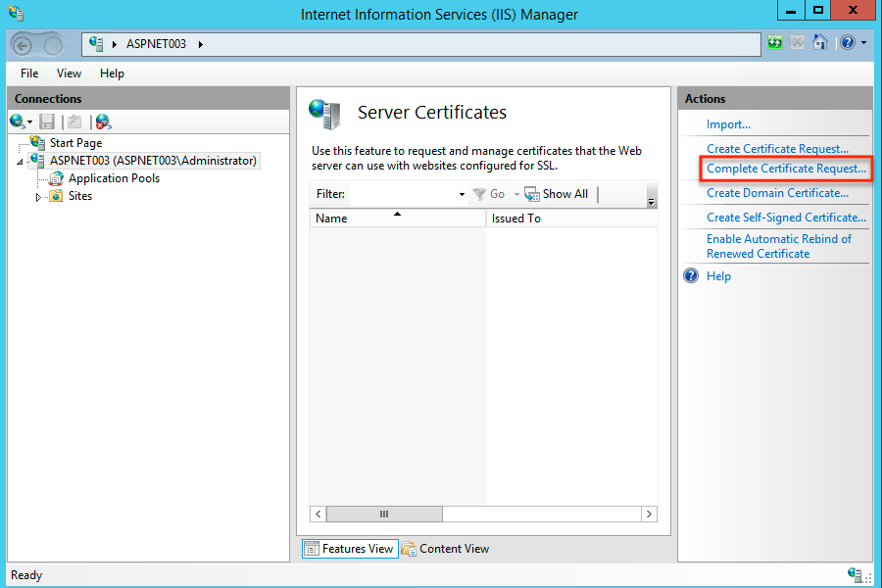
Task: Click Enable Automatic Rebind of Renewed Certificate
Action: point(779,246)
